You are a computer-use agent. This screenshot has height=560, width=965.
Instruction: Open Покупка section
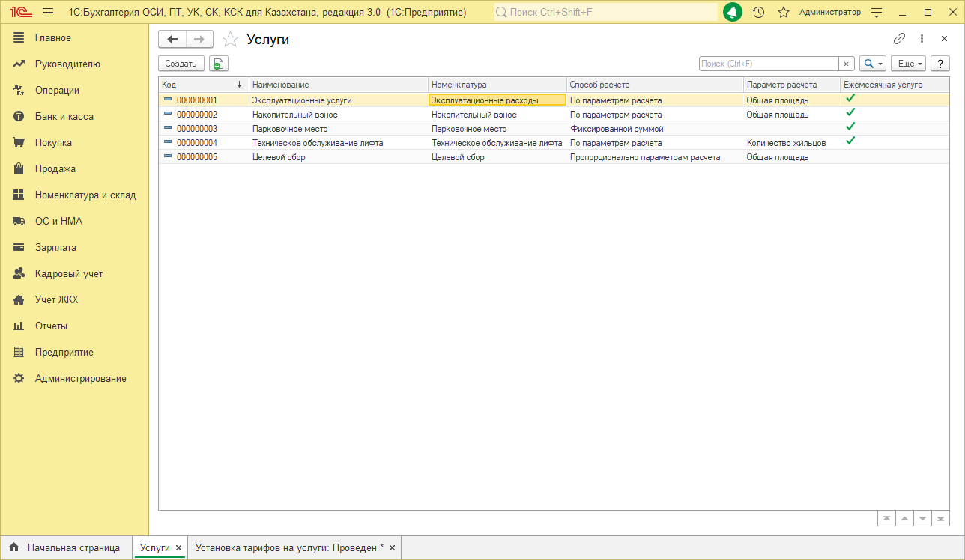click(53, 142)
